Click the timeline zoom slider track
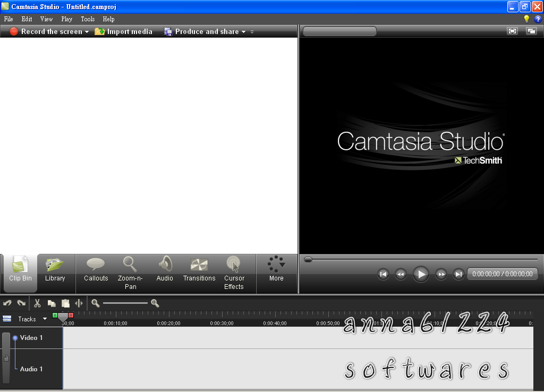Viewport: 544px width, 392px height. coord(125,303)
